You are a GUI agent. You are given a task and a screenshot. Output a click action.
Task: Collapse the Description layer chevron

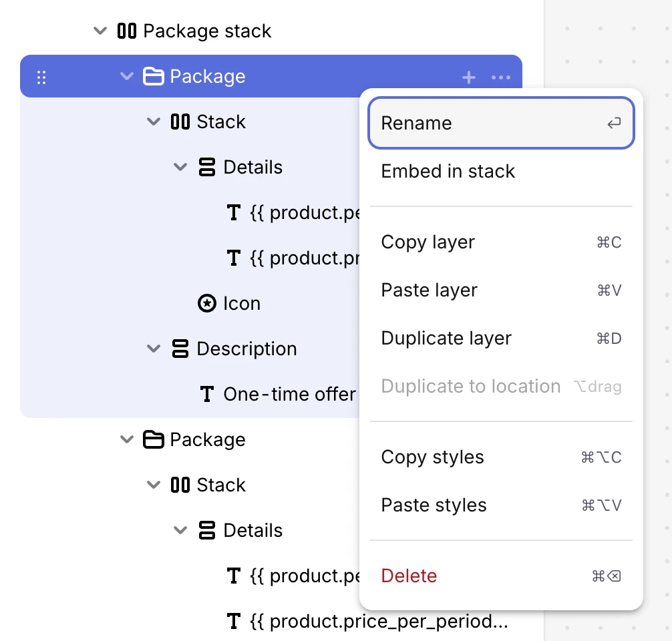click(x=154, y=349)
